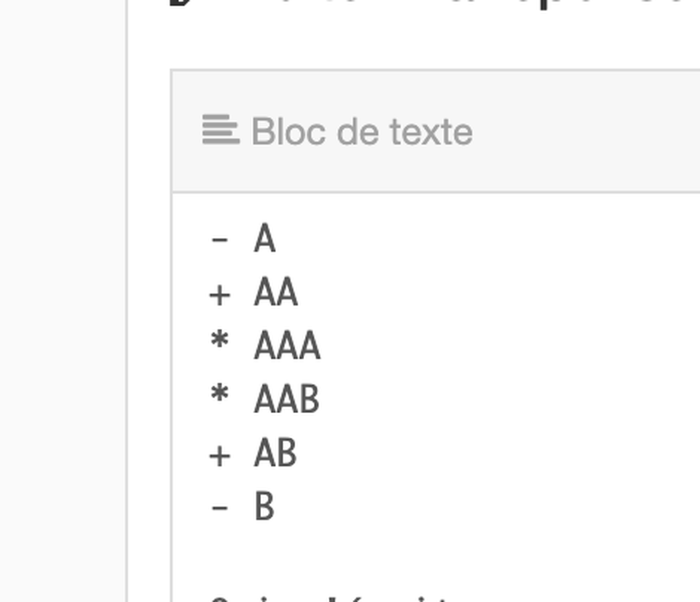Place cursor on the "AB" text line
This screenshot has width=700, height=602.
click(x=275, y=453)
